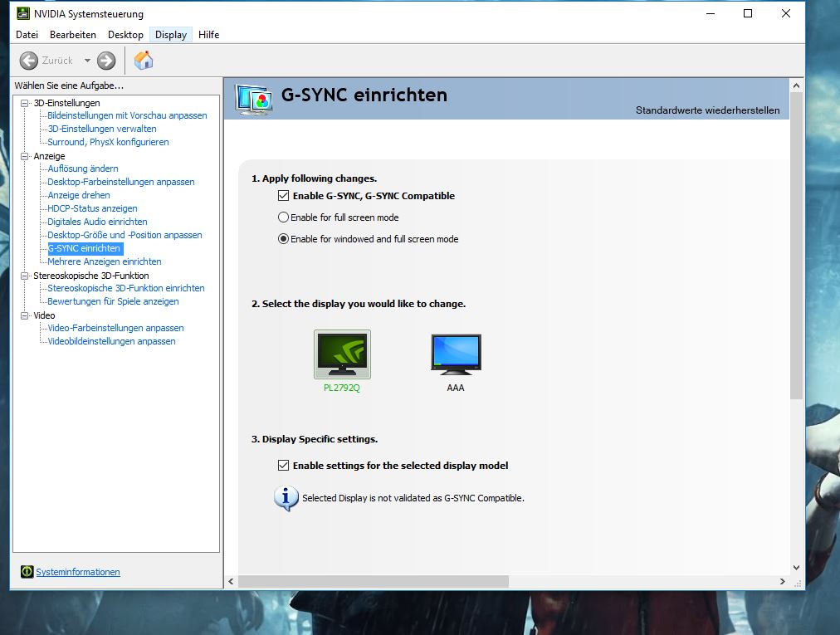
Task: Open 3D-Einstellungen verwalten
Action: pos(102,129)
